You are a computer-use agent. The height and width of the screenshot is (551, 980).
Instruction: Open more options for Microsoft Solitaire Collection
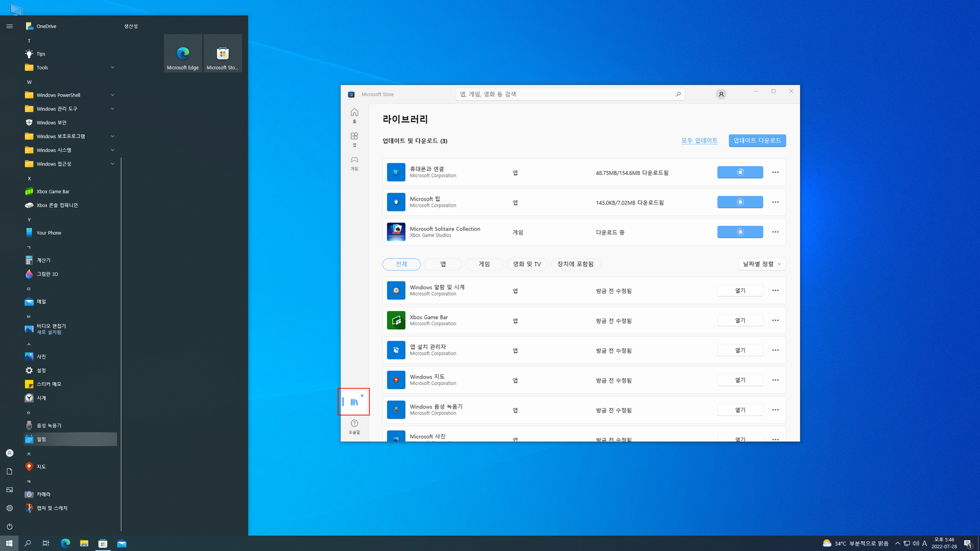point(775,232)
